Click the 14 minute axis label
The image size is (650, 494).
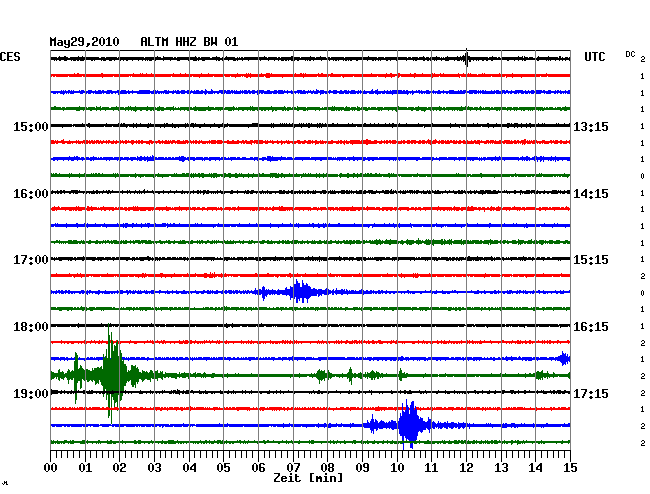click(535, 468)
